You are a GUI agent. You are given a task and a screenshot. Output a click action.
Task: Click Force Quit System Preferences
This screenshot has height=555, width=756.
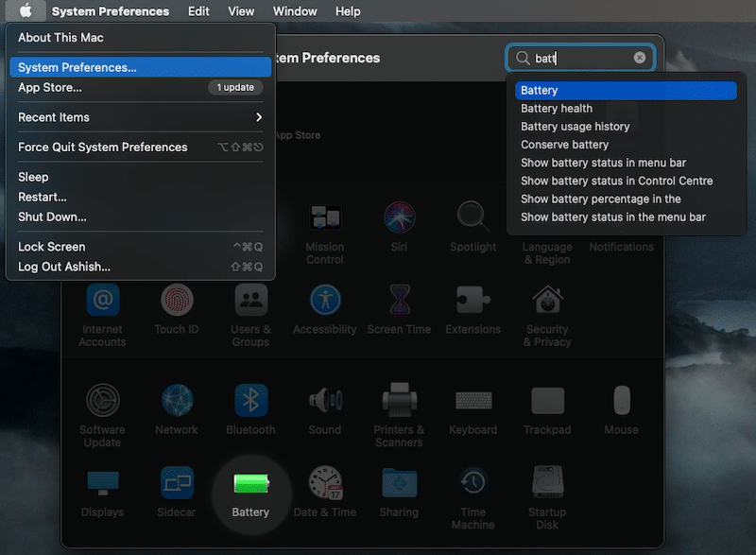[x=103, y=147]
